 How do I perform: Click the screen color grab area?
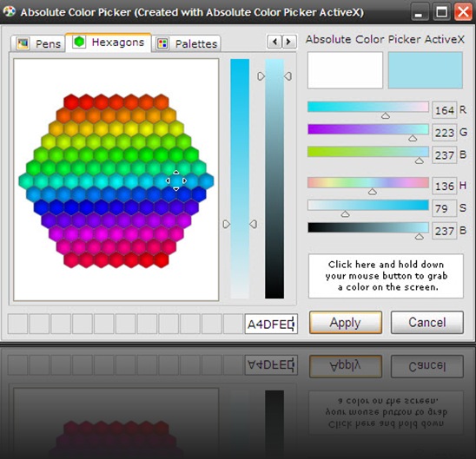(386, 276)
